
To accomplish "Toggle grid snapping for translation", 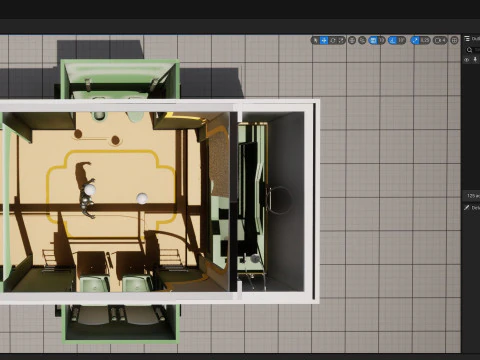I will pos(373,40).
